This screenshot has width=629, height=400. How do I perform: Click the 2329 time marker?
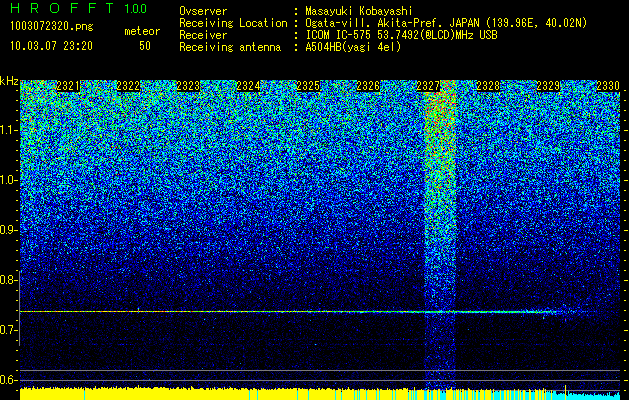(x=548, y=86)
